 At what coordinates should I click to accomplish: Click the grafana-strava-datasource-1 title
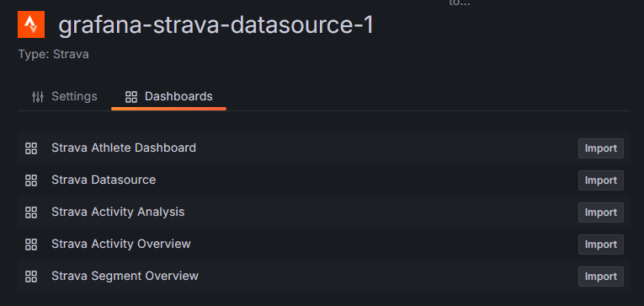pos(216,25)
